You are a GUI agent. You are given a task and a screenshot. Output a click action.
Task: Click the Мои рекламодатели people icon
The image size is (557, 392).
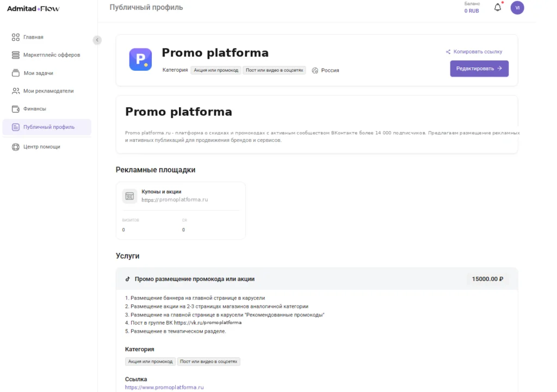pos(16,91)
